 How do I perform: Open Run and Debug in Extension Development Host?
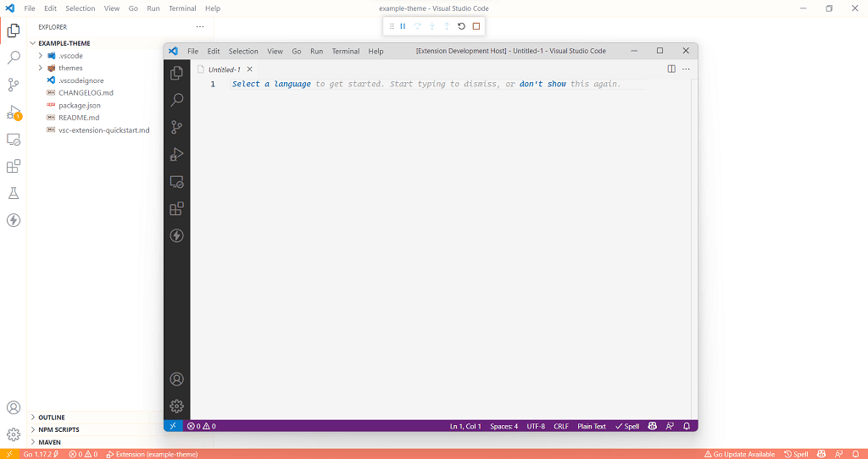coord(176,154)
